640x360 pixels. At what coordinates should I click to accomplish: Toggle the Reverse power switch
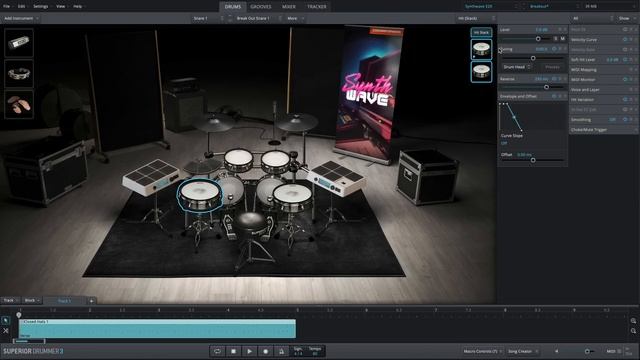pos(554,79)
